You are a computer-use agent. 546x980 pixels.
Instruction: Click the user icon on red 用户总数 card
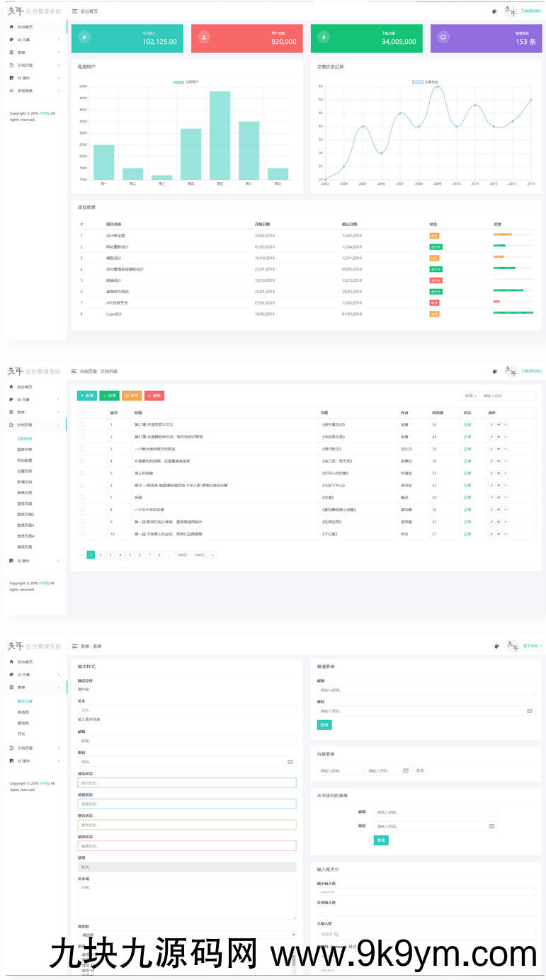[204, 38]
